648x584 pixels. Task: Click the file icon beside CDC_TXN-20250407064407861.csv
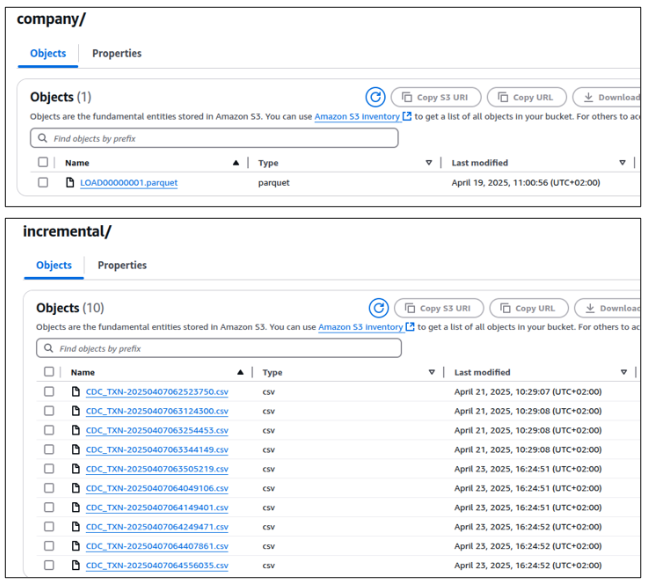76,546
